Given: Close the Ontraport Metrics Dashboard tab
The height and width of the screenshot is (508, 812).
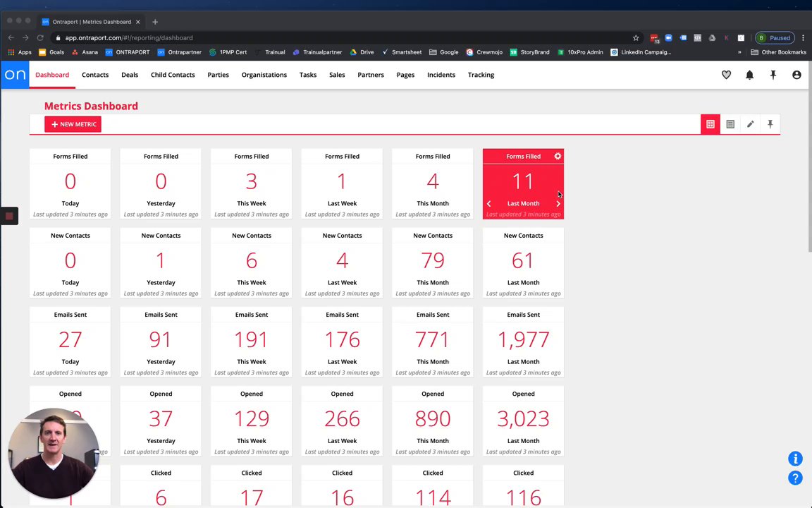Looking at the screenshot, I should tap(137, 22).
